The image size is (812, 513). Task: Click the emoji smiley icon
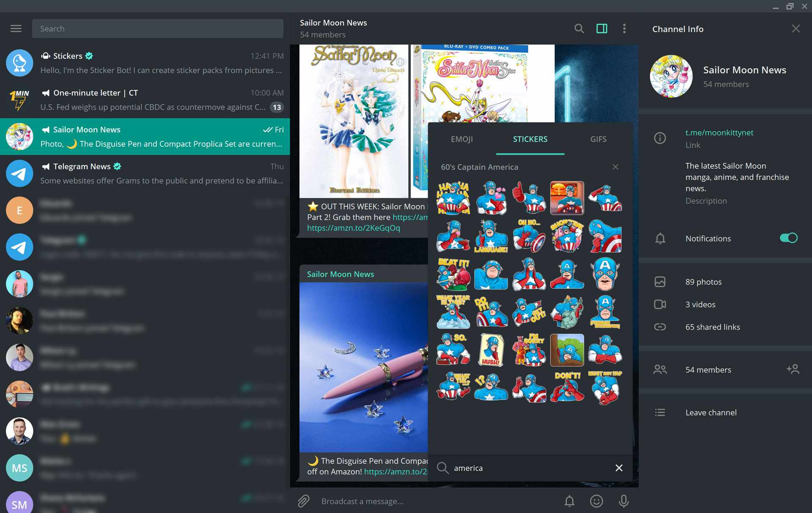pos(596,501)
